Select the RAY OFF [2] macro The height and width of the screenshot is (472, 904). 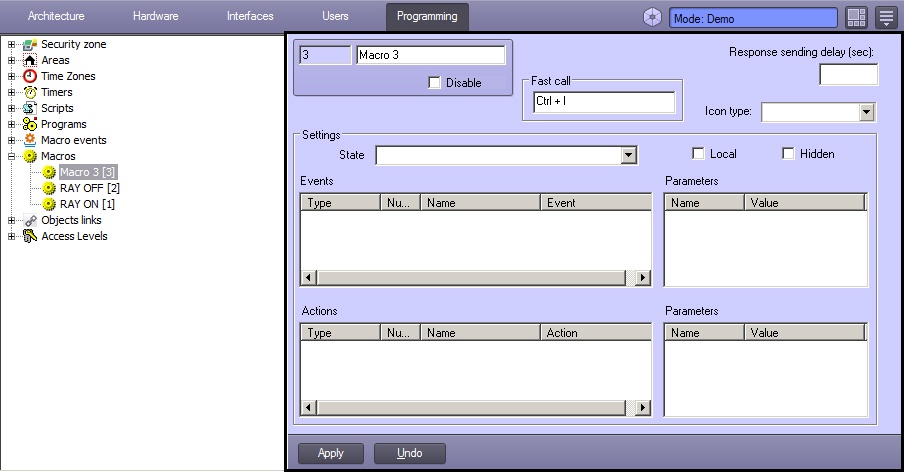tap(90, 188)
